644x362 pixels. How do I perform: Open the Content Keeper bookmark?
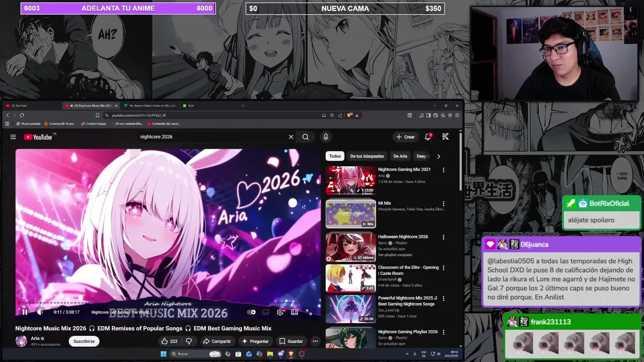[x=94, y=124]
